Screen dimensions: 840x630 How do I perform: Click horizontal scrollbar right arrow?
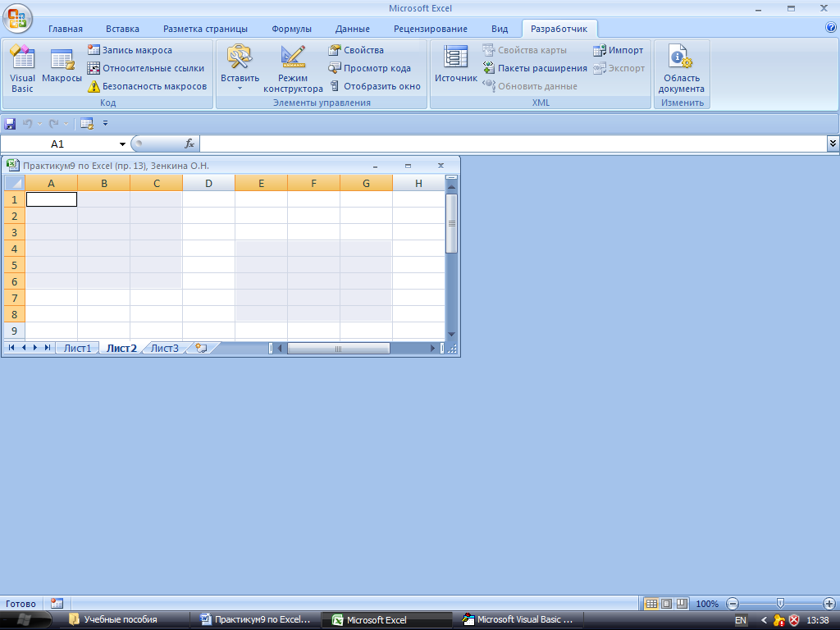[x=432, y=348]
